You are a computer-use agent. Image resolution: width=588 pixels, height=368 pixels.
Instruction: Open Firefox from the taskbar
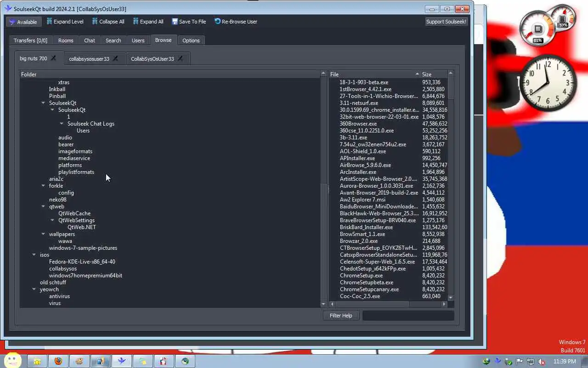tap(58, 362)
